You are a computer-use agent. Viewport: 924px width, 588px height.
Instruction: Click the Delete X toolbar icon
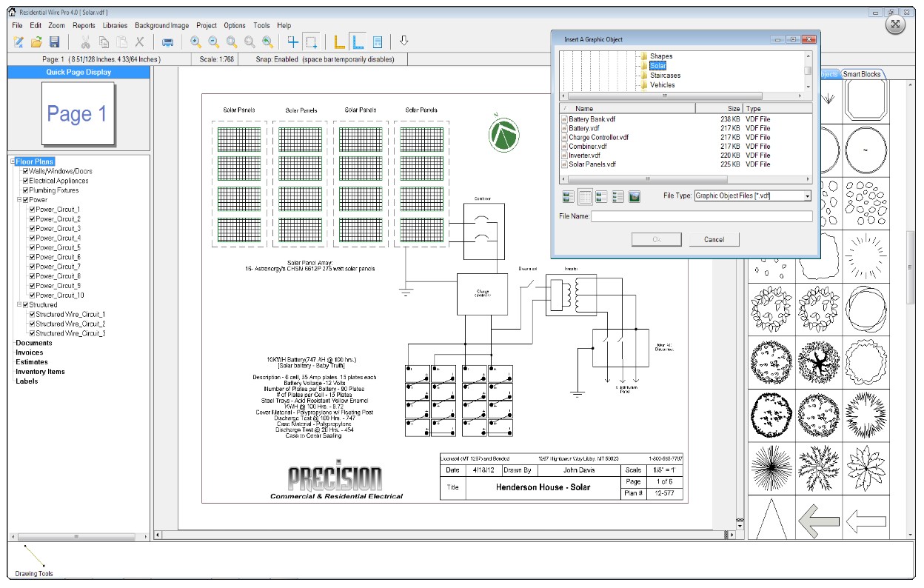click(139, 42)
